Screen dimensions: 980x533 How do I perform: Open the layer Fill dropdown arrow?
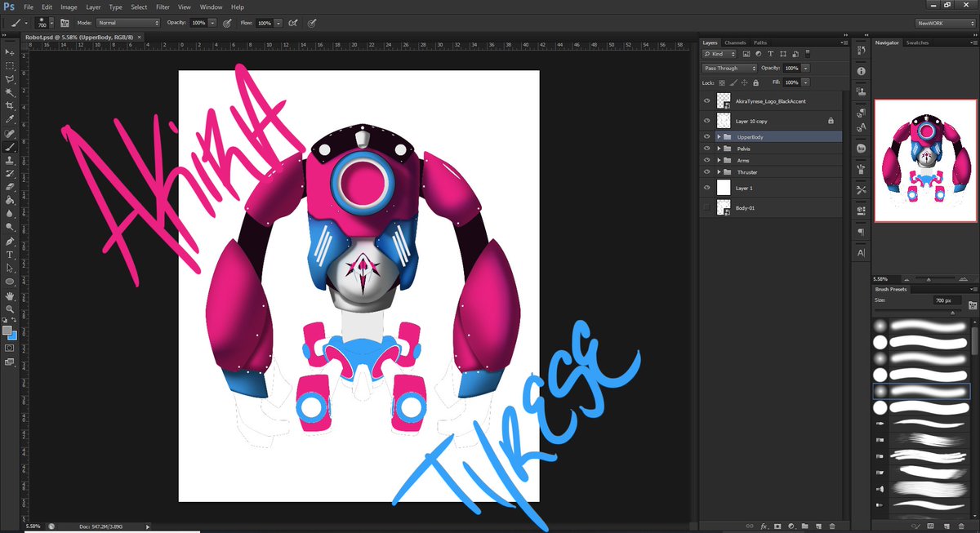pyautogui.click(x=806, y=82)
